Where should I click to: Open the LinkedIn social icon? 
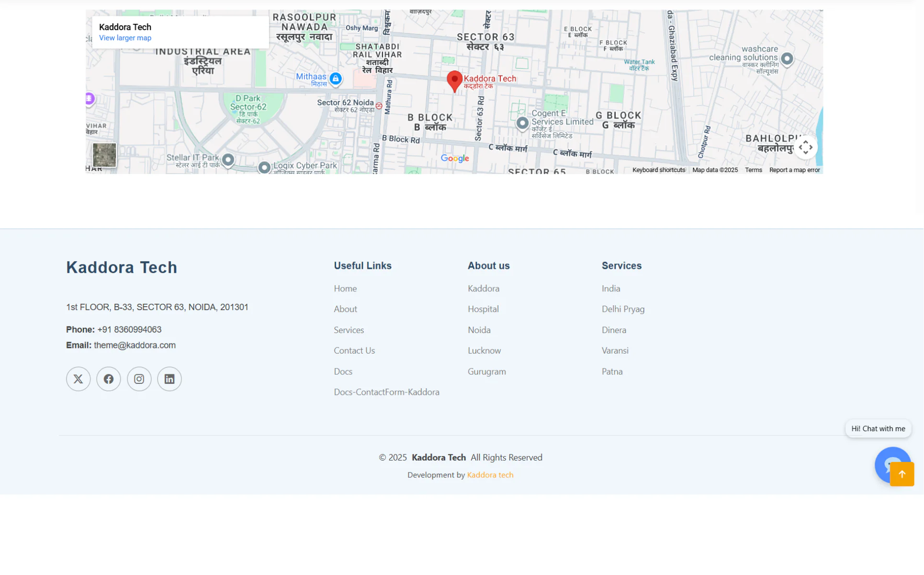tap(169, 379)
